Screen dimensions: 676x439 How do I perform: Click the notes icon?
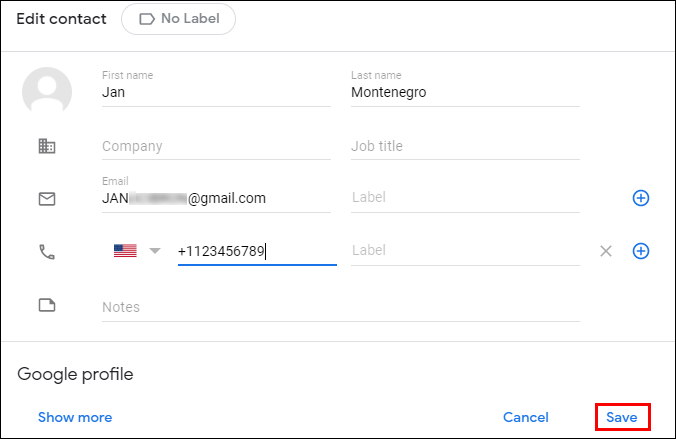pos(47,306)
